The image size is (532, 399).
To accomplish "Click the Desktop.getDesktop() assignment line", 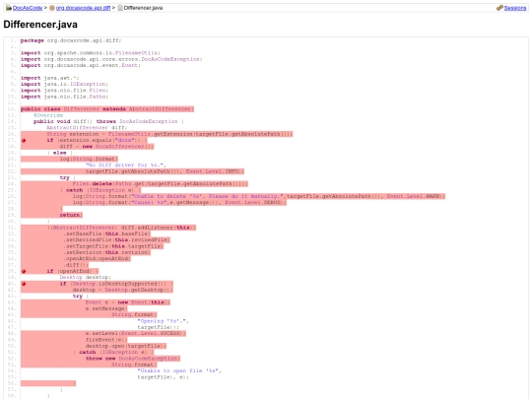I will 122,290.
